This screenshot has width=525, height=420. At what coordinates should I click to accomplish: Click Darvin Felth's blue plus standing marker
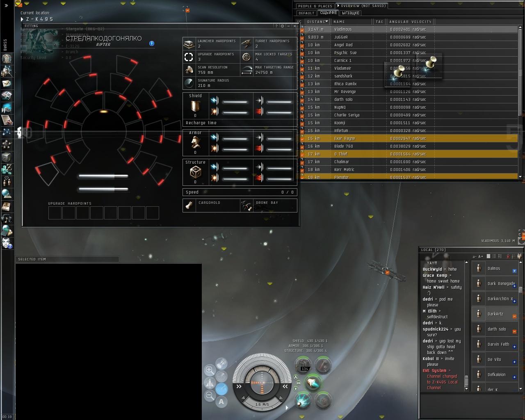click(x=514, y=347)
